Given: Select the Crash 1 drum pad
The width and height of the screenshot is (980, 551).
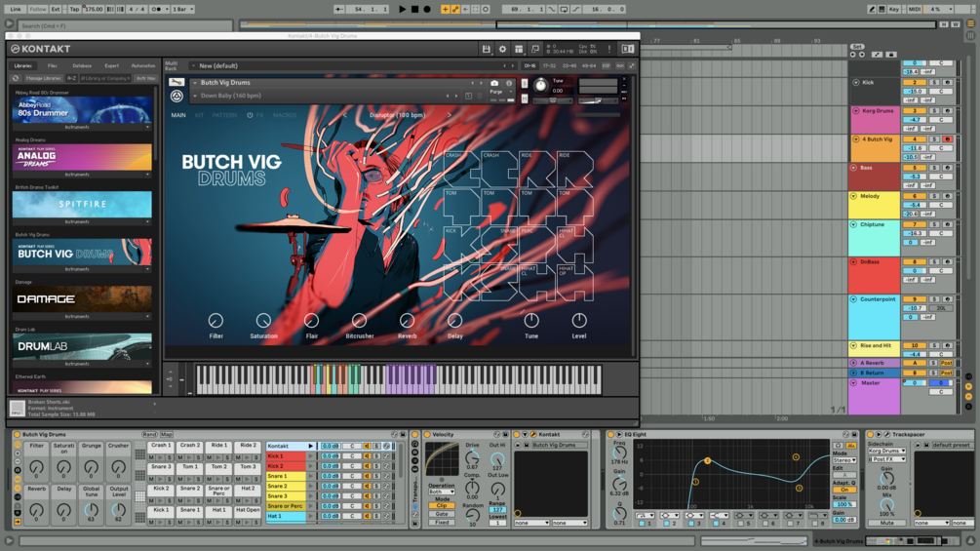Looking at the screenshot, I should [x=159, y=446].
